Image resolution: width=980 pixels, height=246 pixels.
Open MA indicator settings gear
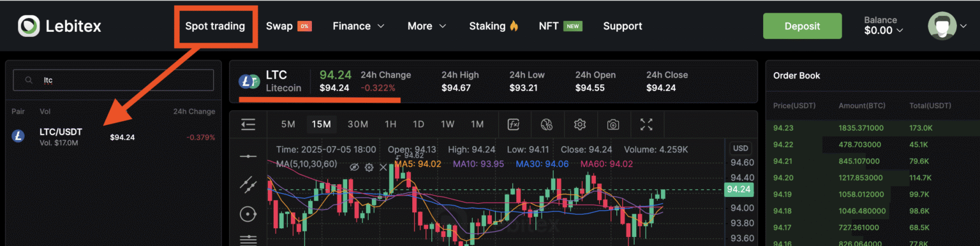369,167
